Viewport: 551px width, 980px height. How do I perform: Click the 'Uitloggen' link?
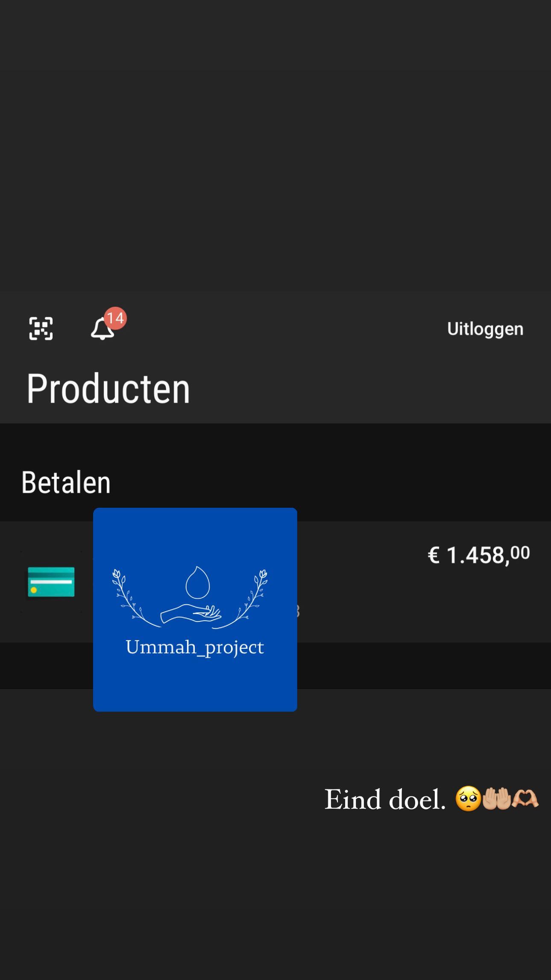click(x=485, y=329)
